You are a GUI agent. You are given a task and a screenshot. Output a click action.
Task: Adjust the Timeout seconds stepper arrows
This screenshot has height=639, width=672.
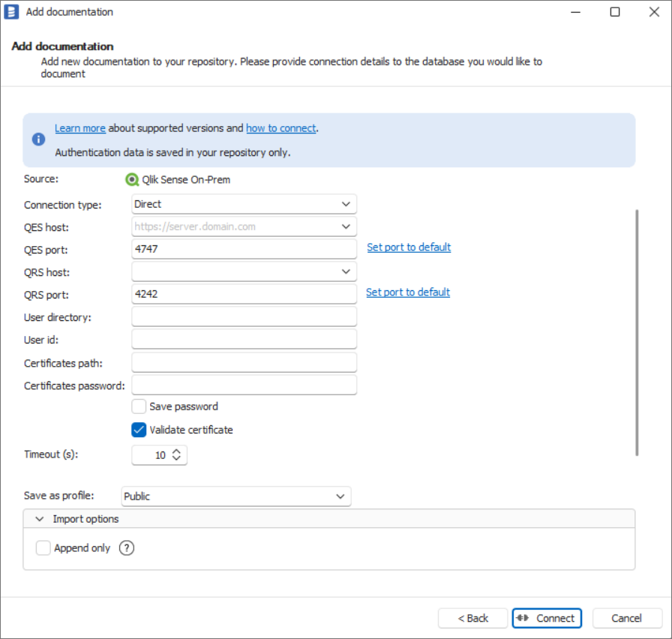point(176,454)
